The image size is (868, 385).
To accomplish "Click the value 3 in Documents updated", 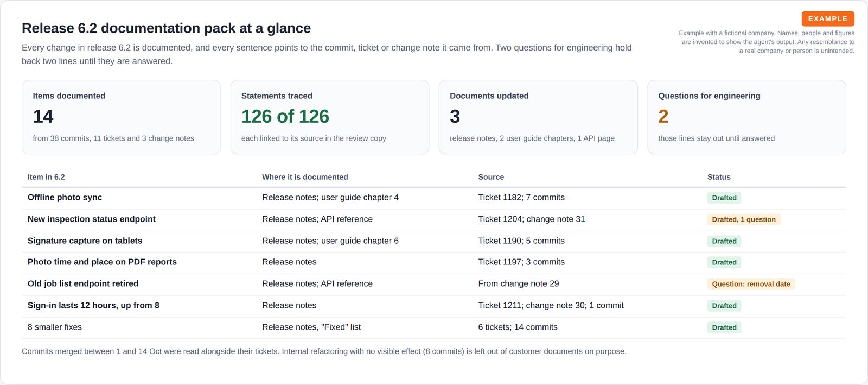I will (x=455, y=116).
